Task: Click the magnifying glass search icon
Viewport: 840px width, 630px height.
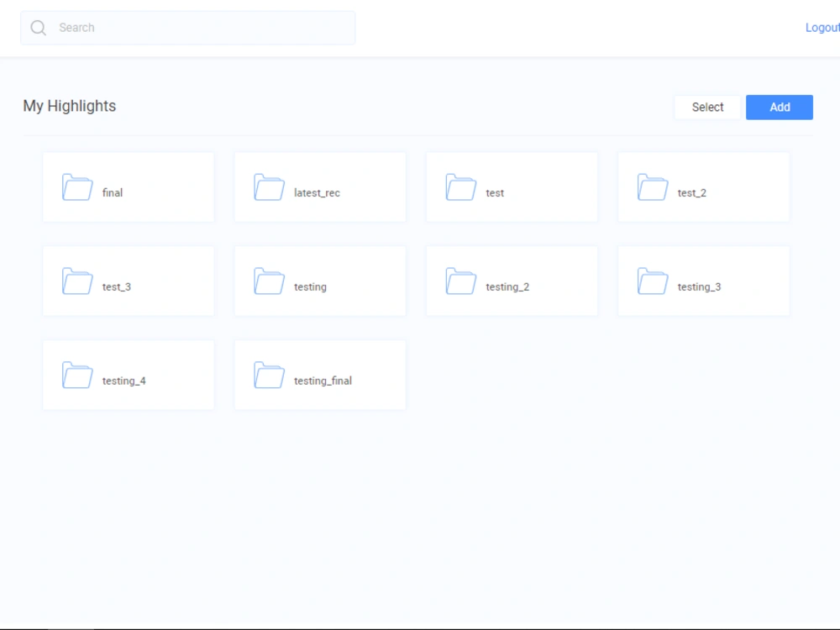Action: 38,28
